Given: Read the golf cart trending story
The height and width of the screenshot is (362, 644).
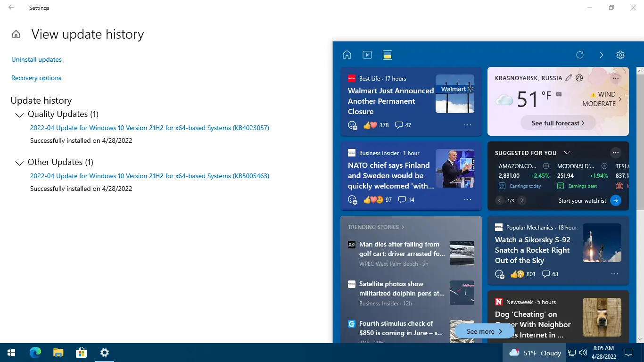Looking at the screenshot, I should [x=402, y=249].
